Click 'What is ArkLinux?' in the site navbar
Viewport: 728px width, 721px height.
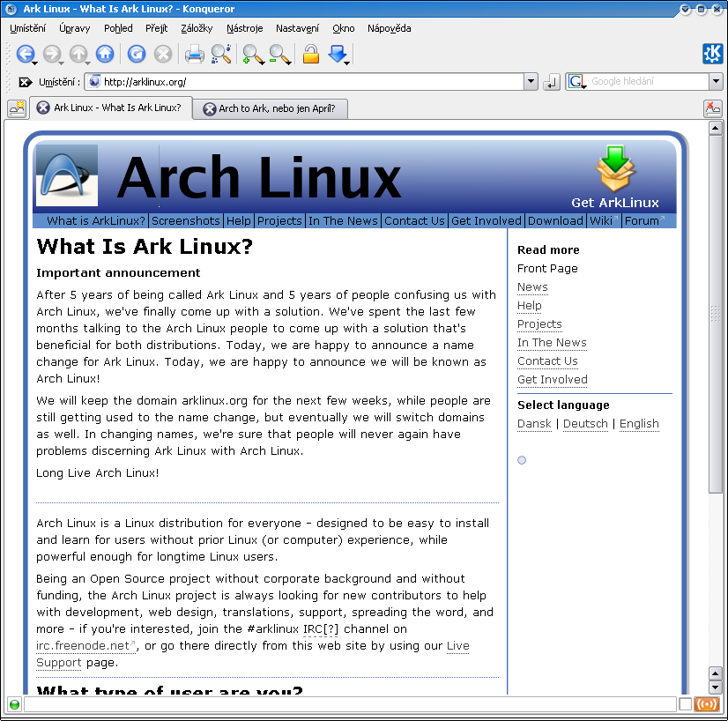(96, 221)
